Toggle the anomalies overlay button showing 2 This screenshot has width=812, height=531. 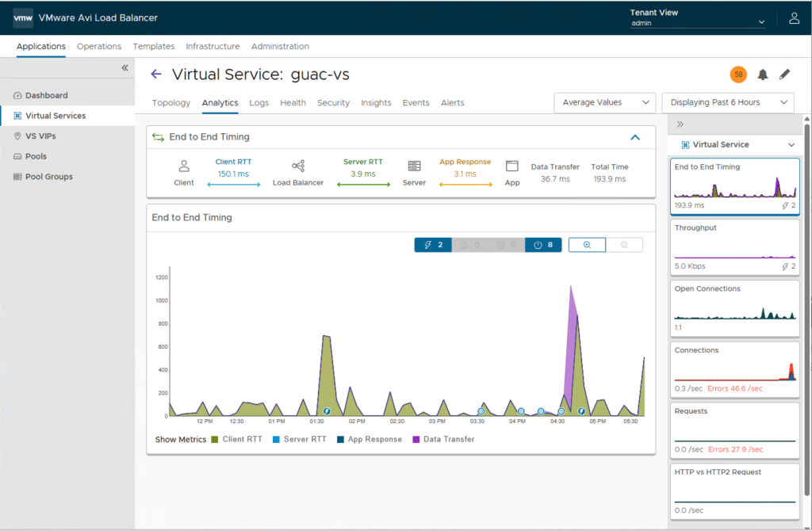pyautogui.click(x=433, y=245)
